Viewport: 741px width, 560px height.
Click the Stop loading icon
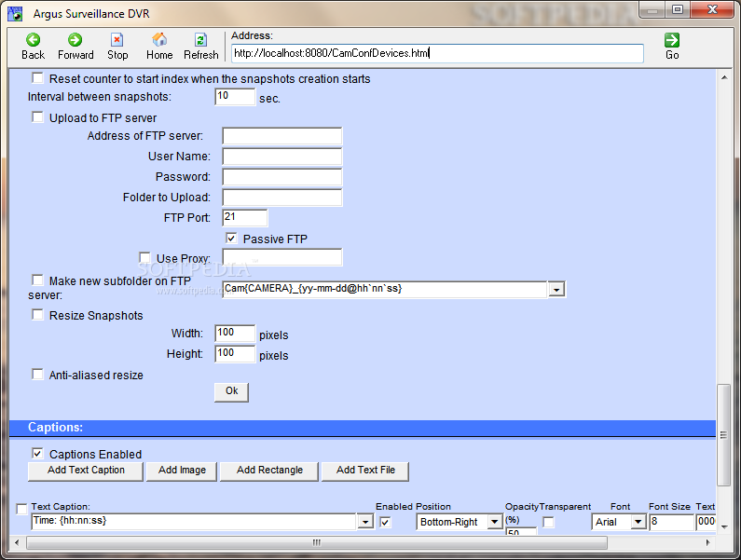click(x=117, y=40)
